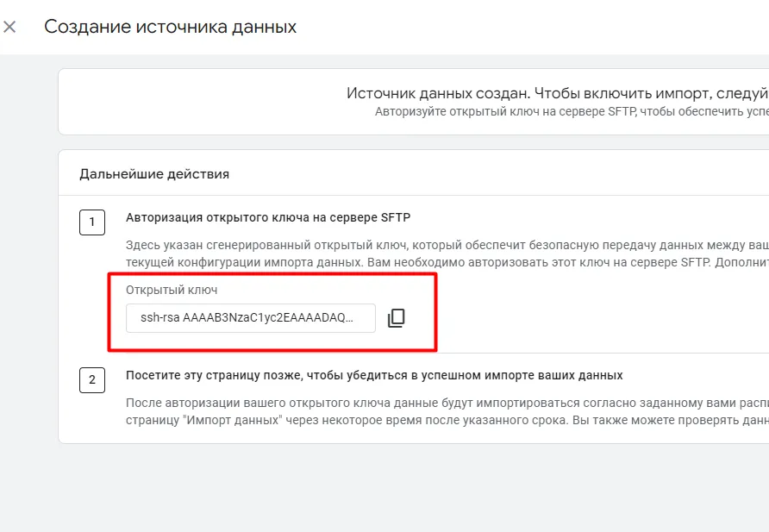Copy the public key to clipboard
This screenshot has width=769, height=532.
[x=397, y=318]
